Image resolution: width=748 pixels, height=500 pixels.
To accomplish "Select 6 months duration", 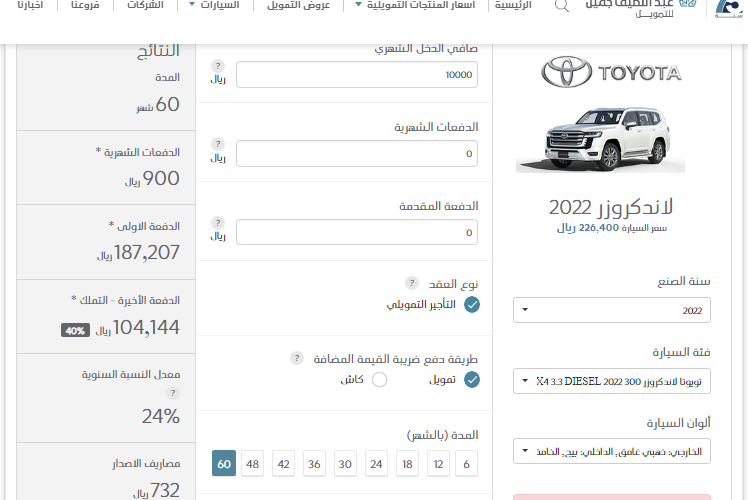I will tap(467, 463).
